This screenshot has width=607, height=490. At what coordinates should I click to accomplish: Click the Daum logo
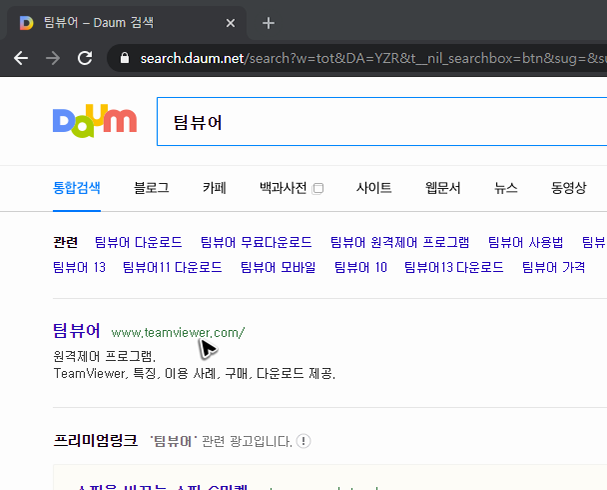click(95, 121)
